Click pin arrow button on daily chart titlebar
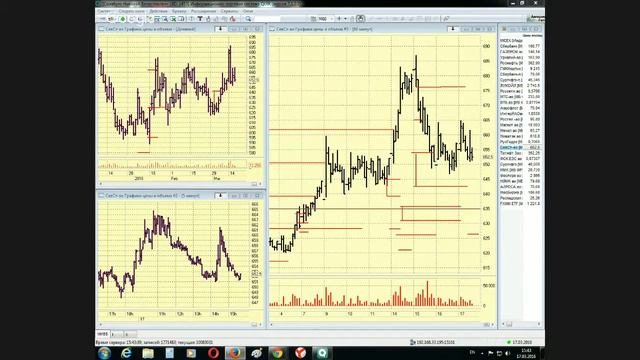Screen dimensions: 640x360 tap(220, 29)
